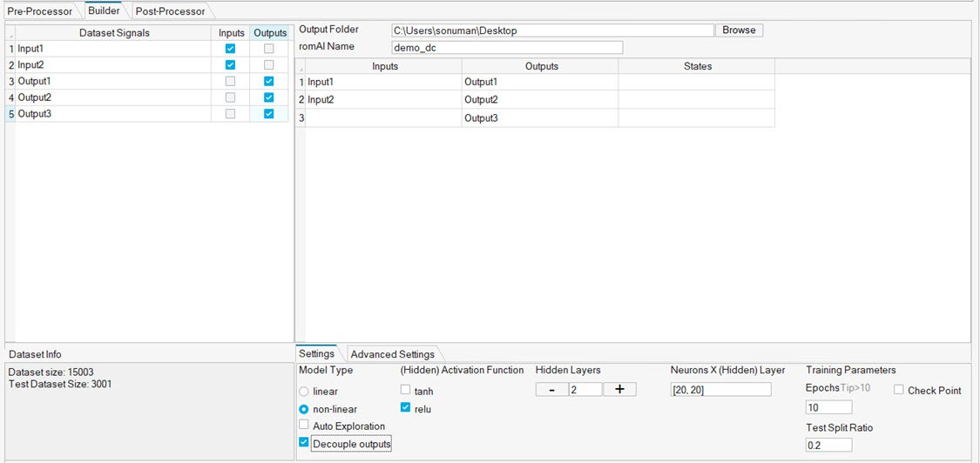Increase hidden layers with plus button
The width and height of the screenshot is (980, 463).
pos(619,390)
